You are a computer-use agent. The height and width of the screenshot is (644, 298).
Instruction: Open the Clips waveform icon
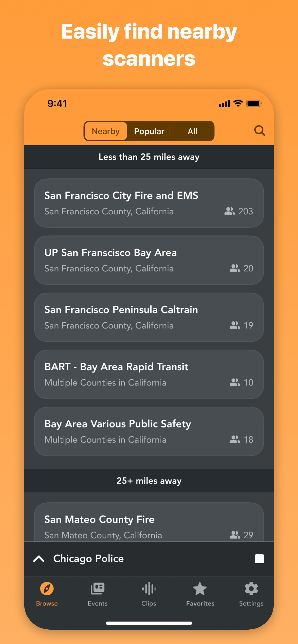149,589
